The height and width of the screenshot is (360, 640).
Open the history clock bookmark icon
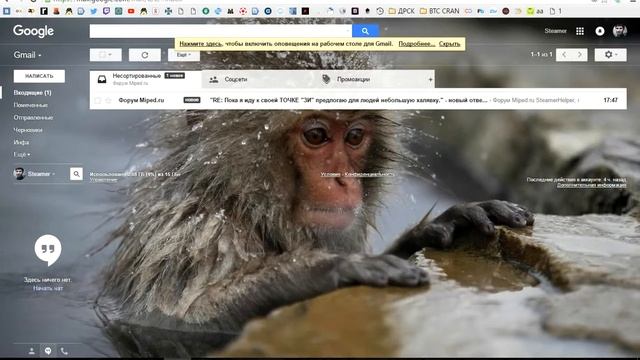[x=380, y=11]
